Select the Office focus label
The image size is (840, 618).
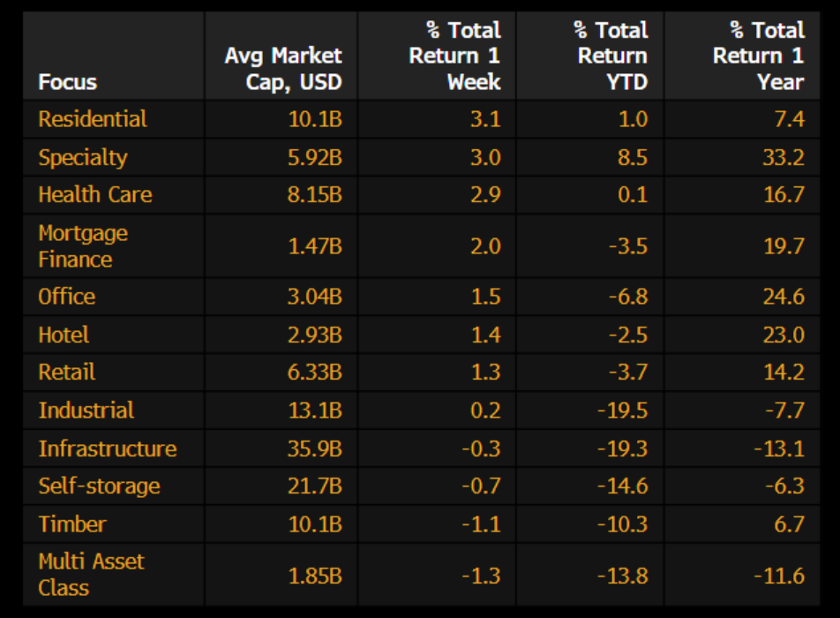click(x=66, y=297)
